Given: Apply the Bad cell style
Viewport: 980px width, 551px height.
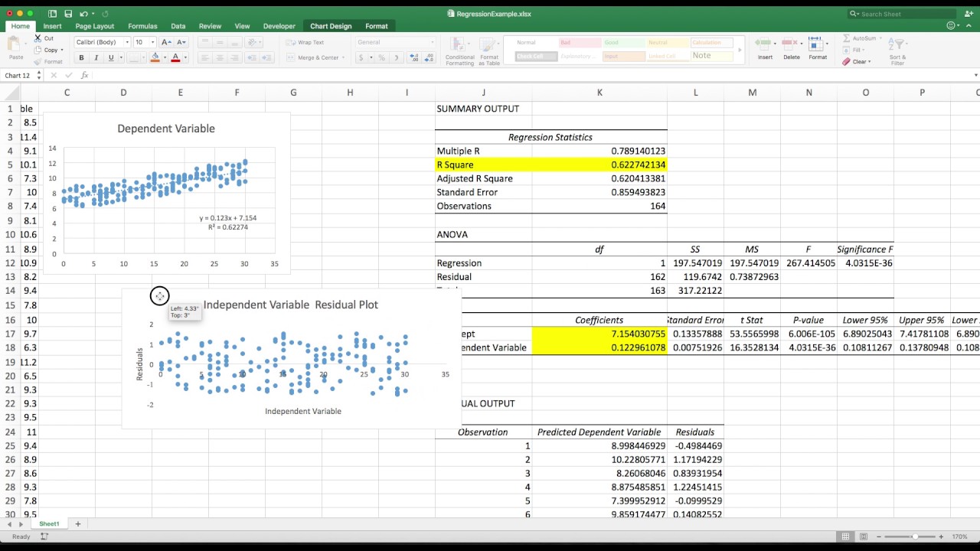Looking at the screenshot, I should pyautogui.click(x=579, y=43).
